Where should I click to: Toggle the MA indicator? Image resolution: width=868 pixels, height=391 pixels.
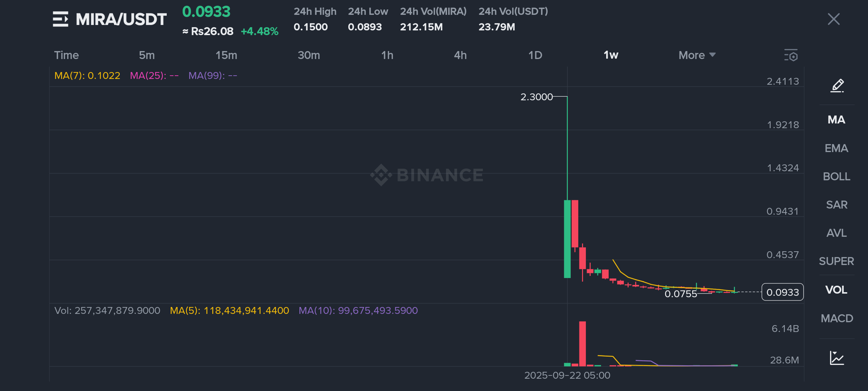(837, 120)
